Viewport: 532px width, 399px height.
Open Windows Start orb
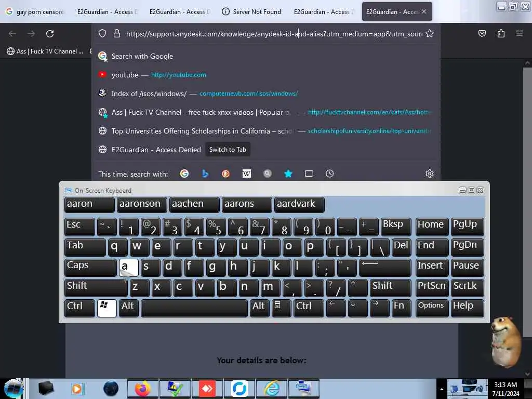(x=14, y=389)
